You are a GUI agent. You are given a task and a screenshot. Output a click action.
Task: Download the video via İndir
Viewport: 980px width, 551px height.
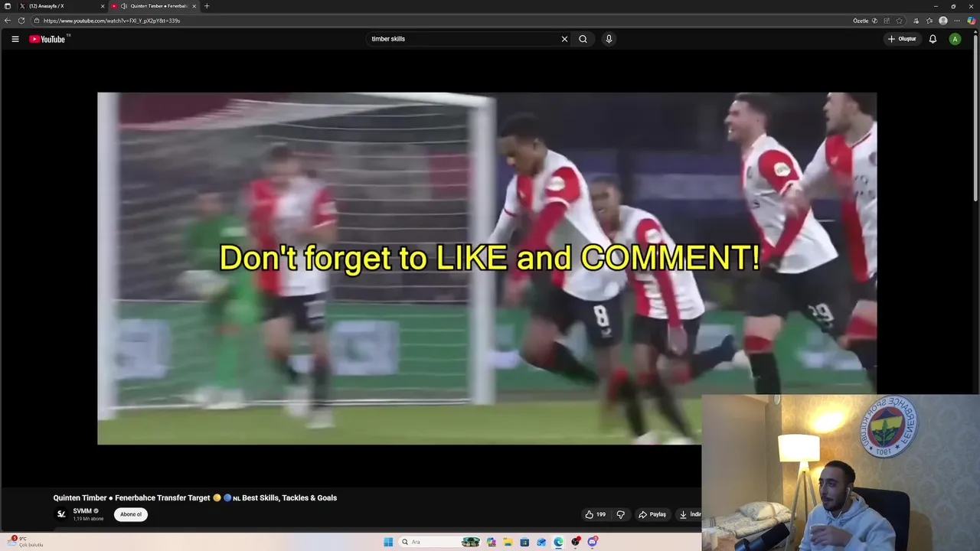[688, 514]
